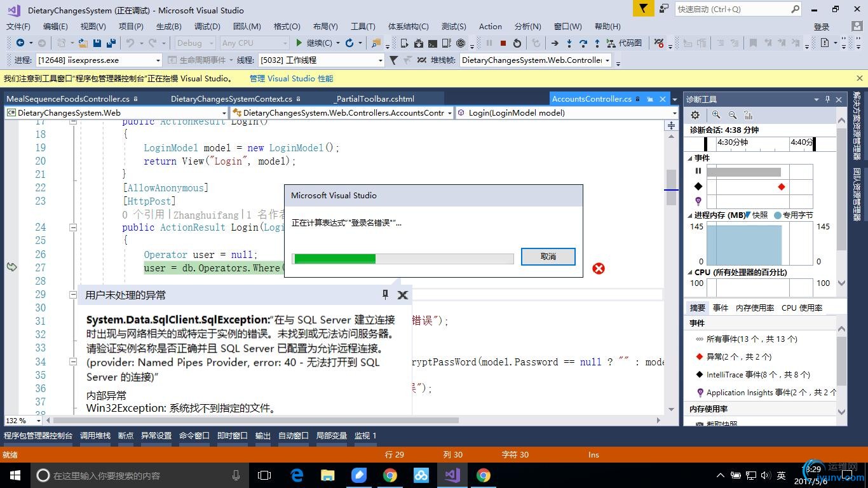Click the Windows taskbar search box
The width and height of the screenshot is (868, 488).
click(x=140, y=475)
